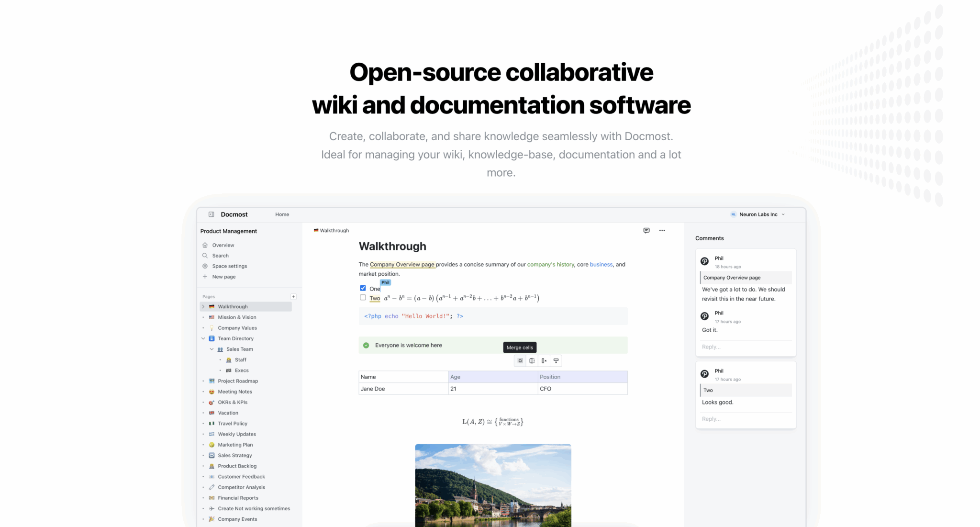Click the green check icon in callout
The width and height of the screenshot is (980, 527).
366,345
